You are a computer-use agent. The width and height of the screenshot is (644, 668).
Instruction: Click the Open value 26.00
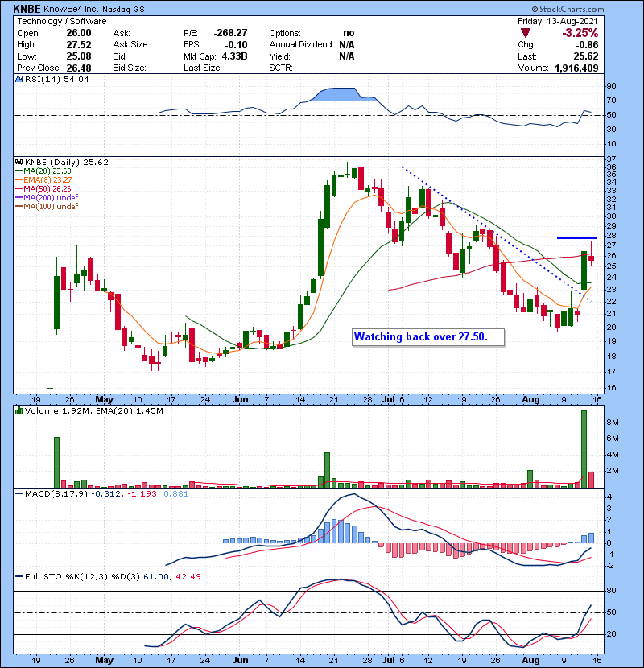click(x=79, y=33)
